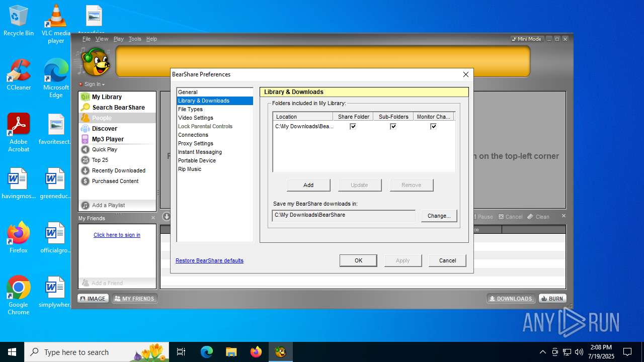Viewport: 644px width, 362px height.
Task: Open the Tools menu
Action: [135, 39]
